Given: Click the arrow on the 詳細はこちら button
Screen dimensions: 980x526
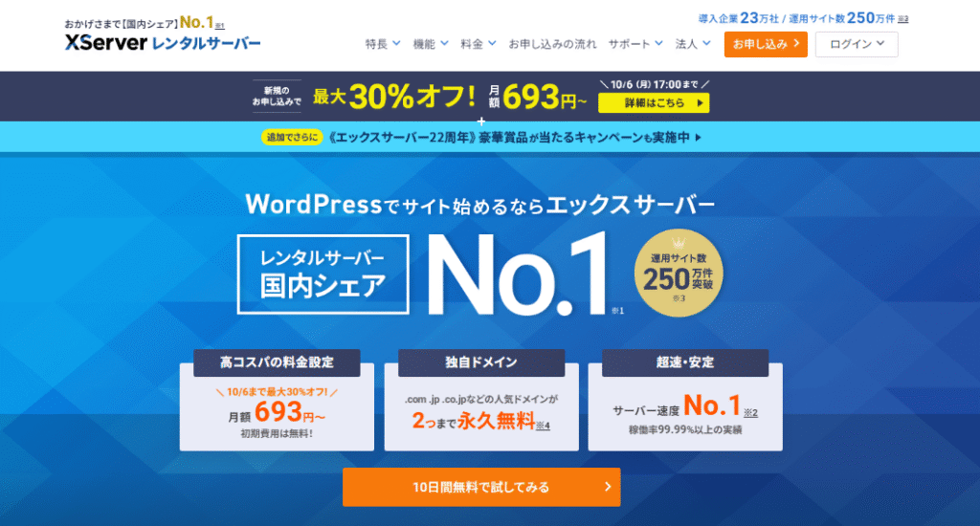Looking at the screenshot, I should 700,103.
